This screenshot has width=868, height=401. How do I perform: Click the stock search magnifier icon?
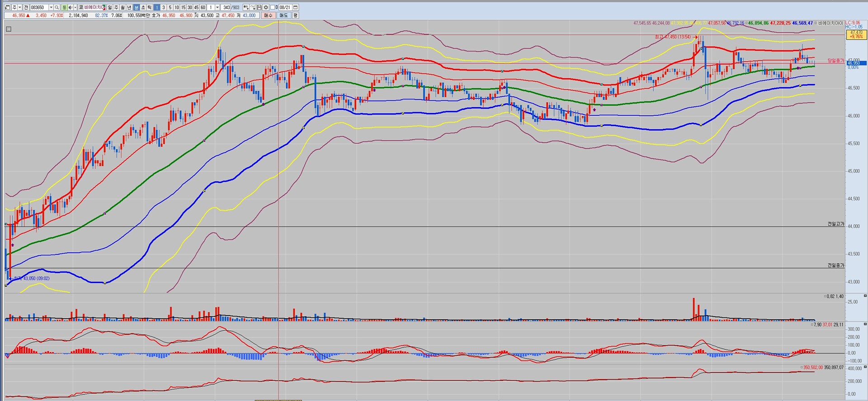point(57,8)
